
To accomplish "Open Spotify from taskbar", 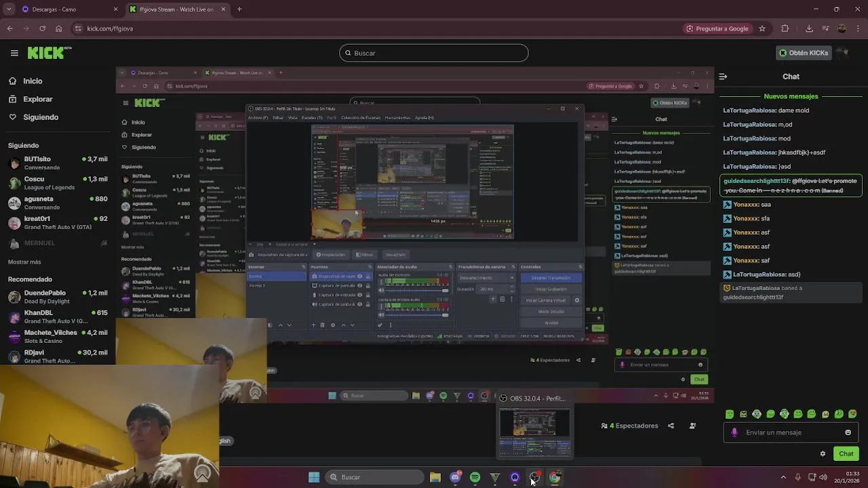I will tap(475, 477).
